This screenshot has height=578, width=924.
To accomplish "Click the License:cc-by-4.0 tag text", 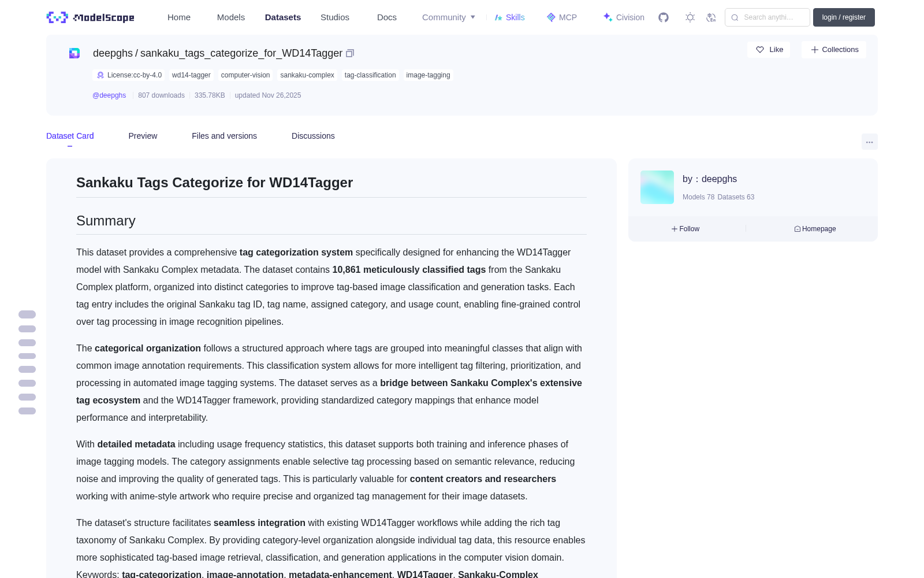I will click(x=135, y=75).
